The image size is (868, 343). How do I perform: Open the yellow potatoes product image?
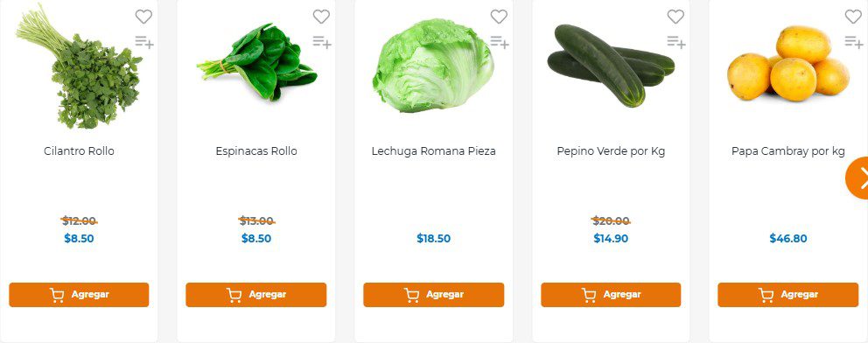(x=788, y=64)
